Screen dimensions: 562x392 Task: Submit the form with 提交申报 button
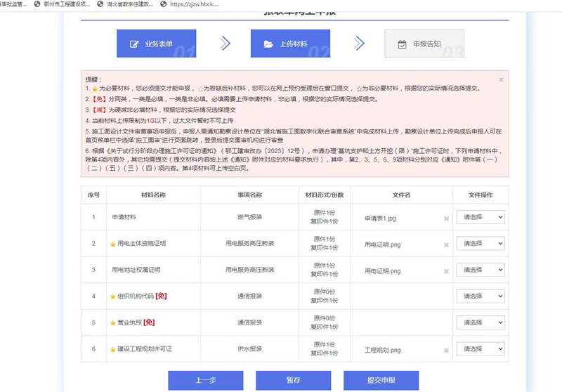[381, 380]
